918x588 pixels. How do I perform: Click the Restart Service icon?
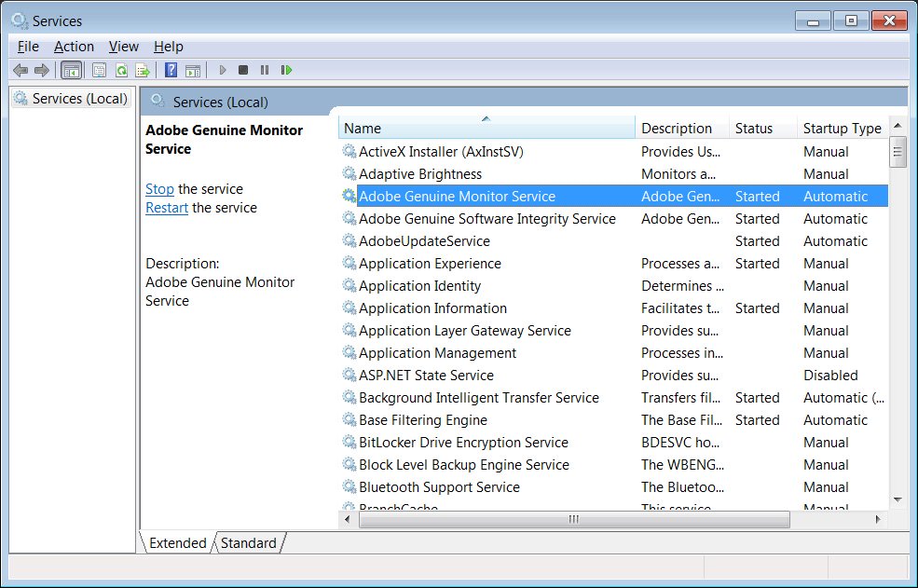286,70
